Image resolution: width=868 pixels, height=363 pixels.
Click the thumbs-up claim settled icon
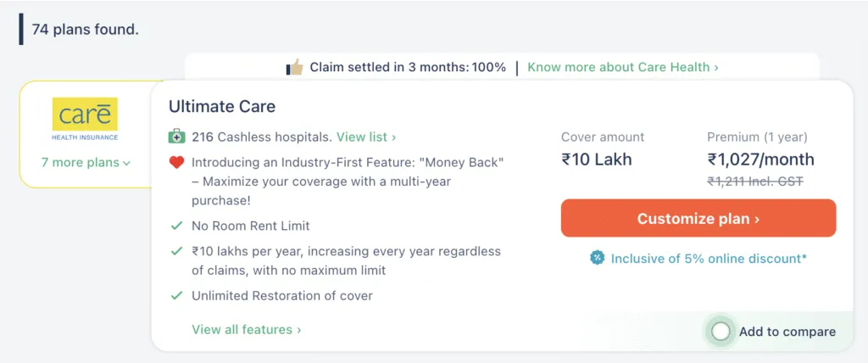(x=294, y=67)
